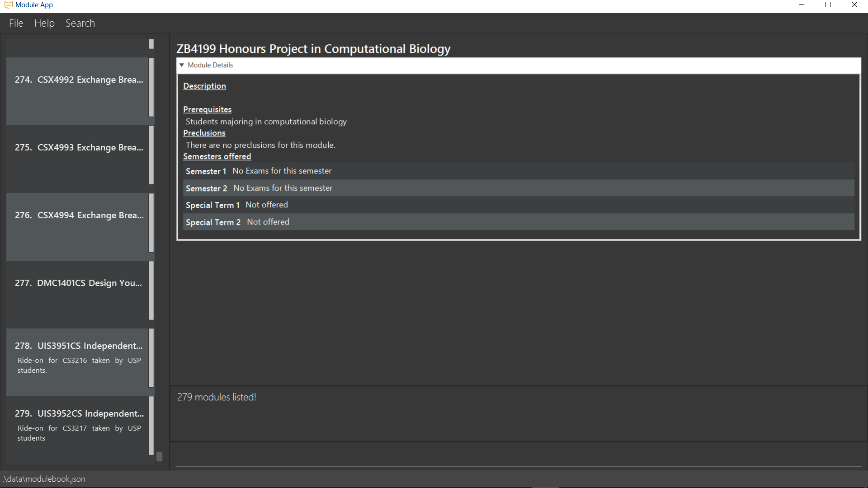Click the Module App title bar icon
This screenshot has height=488, width=868.
click(8, 5)
